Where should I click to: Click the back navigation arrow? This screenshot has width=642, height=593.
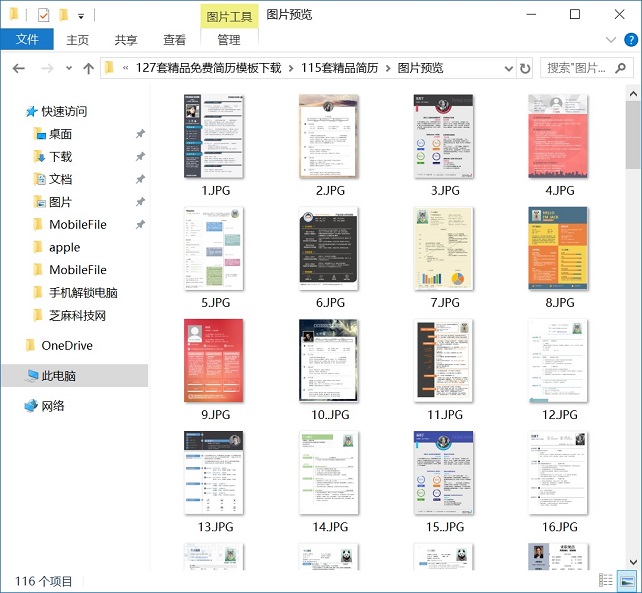tap(18, 68)
